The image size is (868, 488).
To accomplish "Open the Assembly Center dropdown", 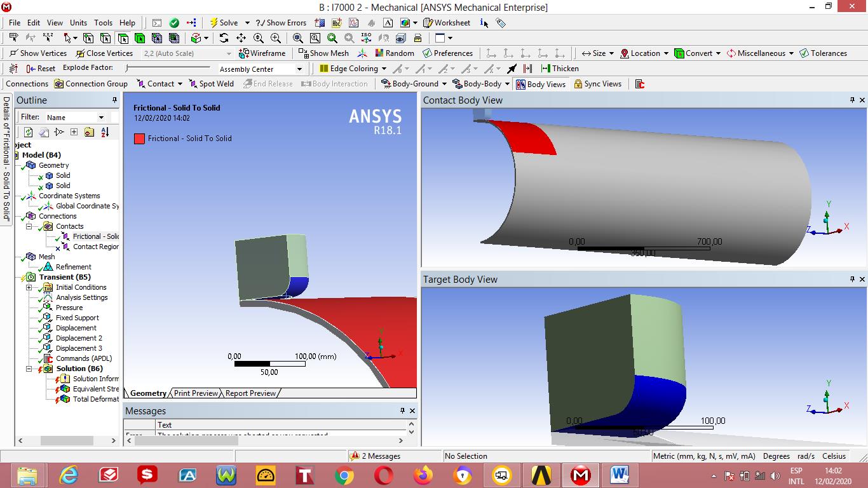I will click(x=299, y=69).
